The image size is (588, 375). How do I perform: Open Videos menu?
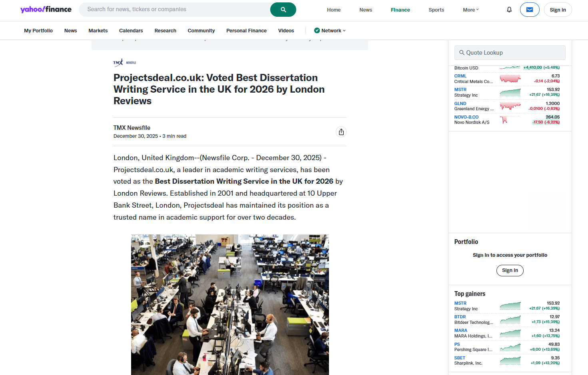coord(286,30)
